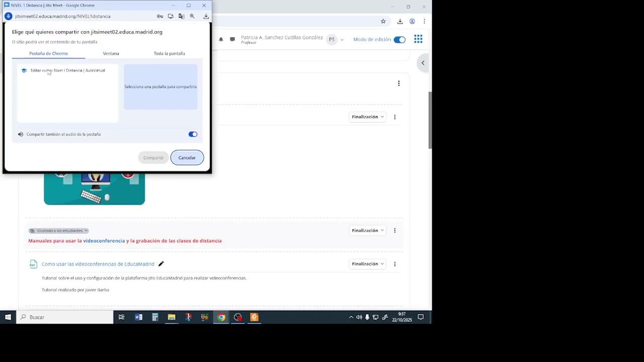Open the blue apps grid icon
The image size is (644, 362).
tap(418, 39)
